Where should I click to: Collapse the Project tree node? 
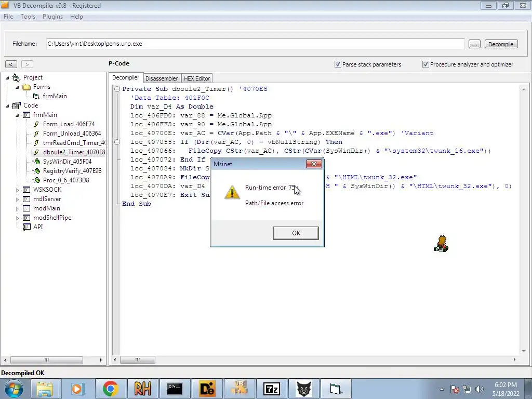(7, 78)
